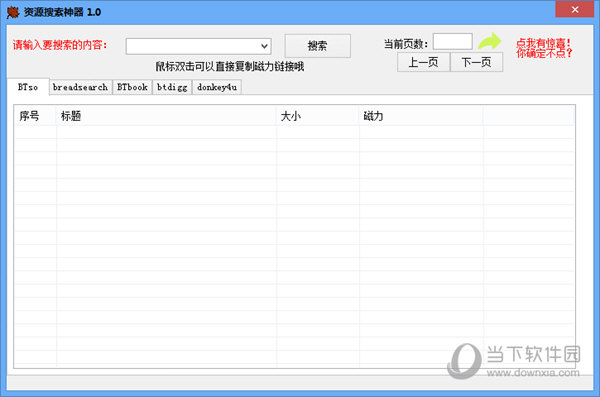Go to next page with 下一页
The image size is (600, 397).
(476, 62)
